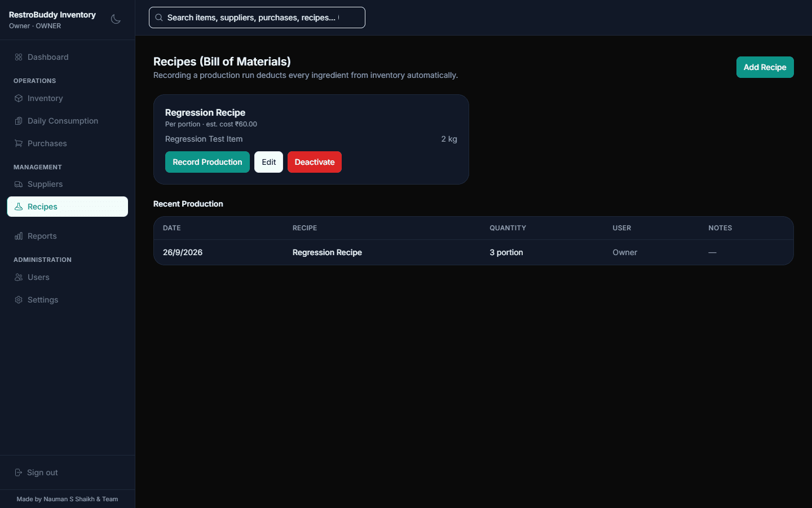Click the Settings gear icon
Viewport: 812px width, 508px height.
[x=19, y=300]
